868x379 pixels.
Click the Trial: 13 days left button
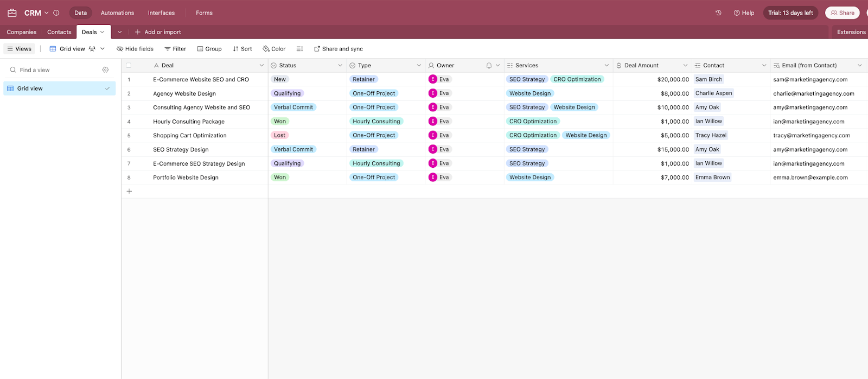click(790, 12)
